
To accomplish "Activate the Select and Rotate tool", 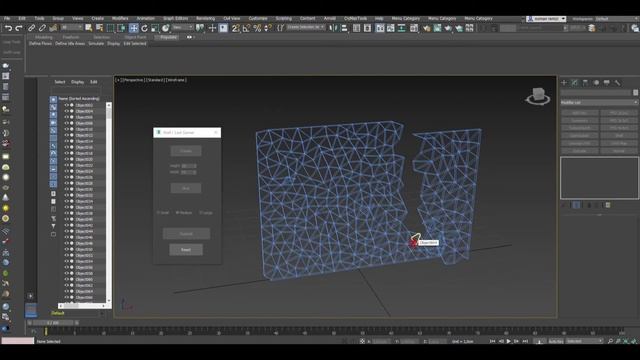I will coord(144,28).
